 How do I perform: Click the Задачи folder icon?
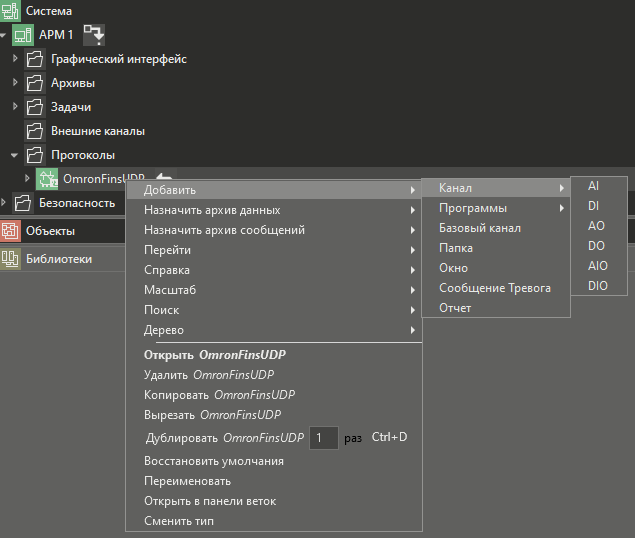[35, 107]
